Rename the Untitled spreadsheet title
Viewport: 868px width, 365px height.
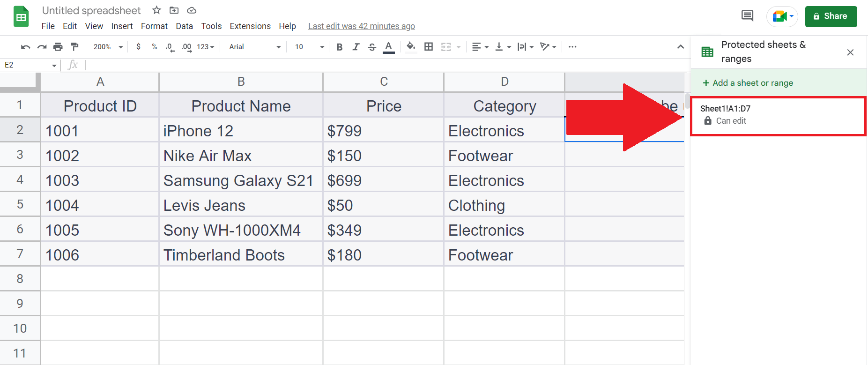91,10
